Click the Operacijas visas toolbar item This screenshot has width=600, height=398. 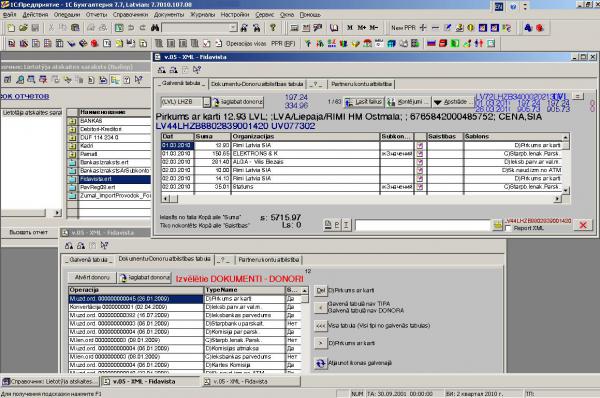pyautogui.click(x=246, y=44)
